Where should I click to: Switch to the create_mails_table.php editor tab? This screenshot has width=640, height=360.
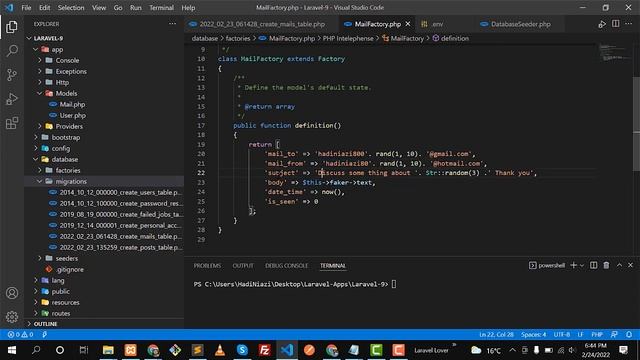[x=262, y=24]
